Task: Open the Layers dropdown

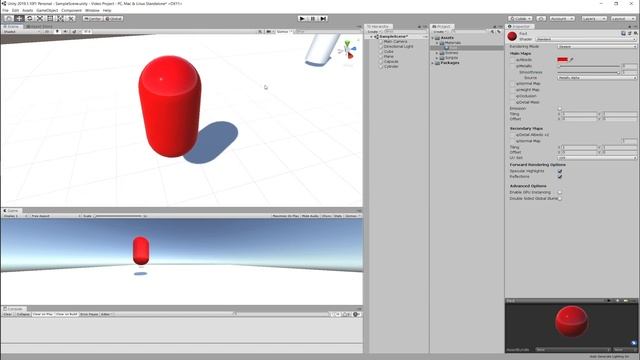Action: pyautogui.click(x=593, y=19)
